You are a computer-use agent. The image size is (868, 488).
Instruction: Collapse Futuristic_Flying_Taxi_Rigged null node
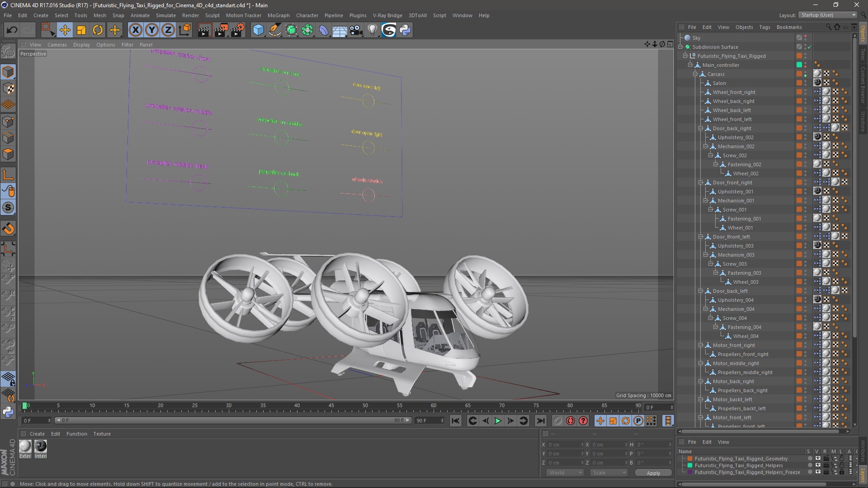coord(685,56)
